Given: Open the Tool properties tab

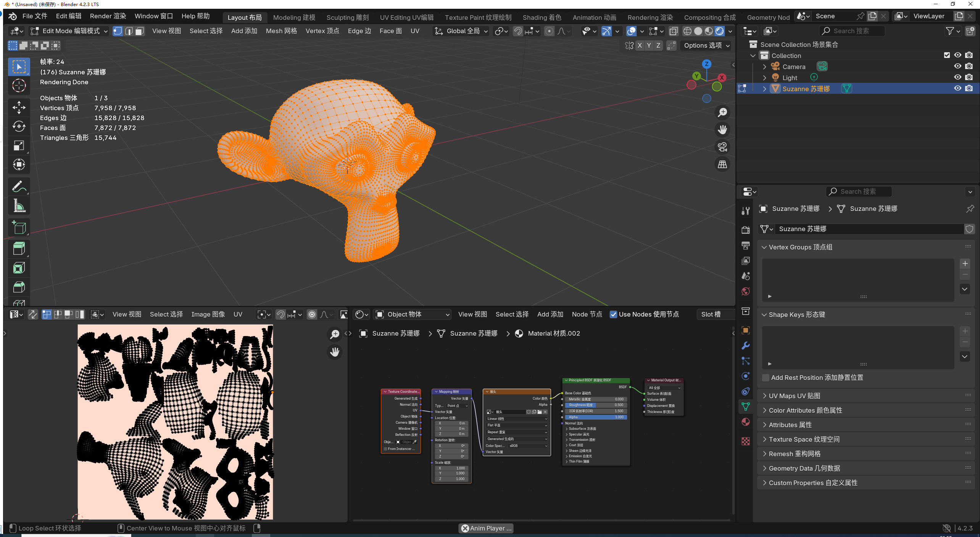Looking at the screenshot, I should (746, 211).
